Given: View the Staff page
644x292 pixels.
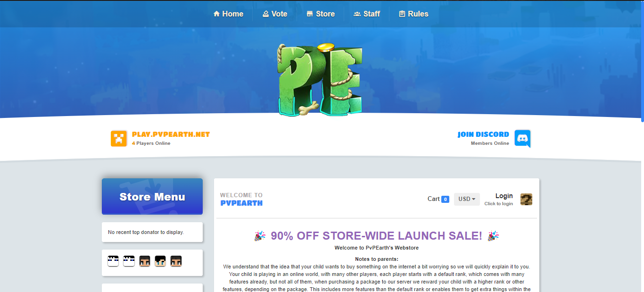Looking at the screenshot, I should (x=367, y=14).
